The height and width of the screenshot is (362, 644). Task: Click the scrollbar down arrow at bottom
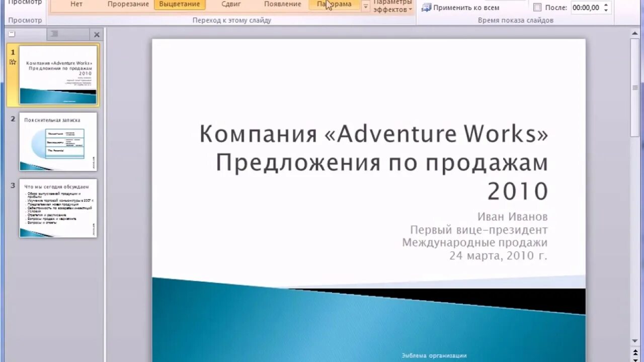coord(635,341)
